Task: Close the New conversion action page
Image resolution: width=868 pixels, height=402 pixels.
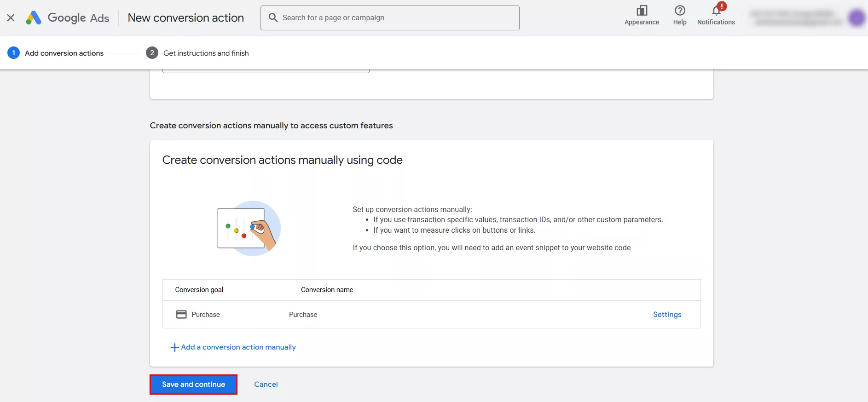Action: coord(11,18)
